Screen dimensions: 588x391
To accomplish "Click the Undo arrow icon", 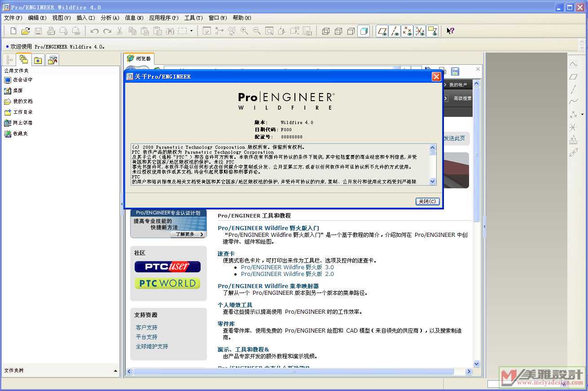I will [x=94, y=31].
